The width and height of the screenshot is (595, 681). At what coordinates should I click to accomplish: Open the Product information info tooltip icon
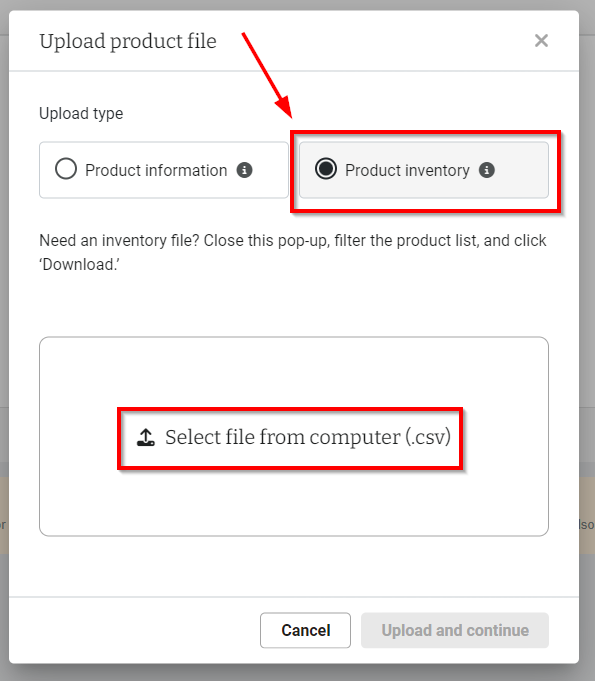[x=244, y=170]
